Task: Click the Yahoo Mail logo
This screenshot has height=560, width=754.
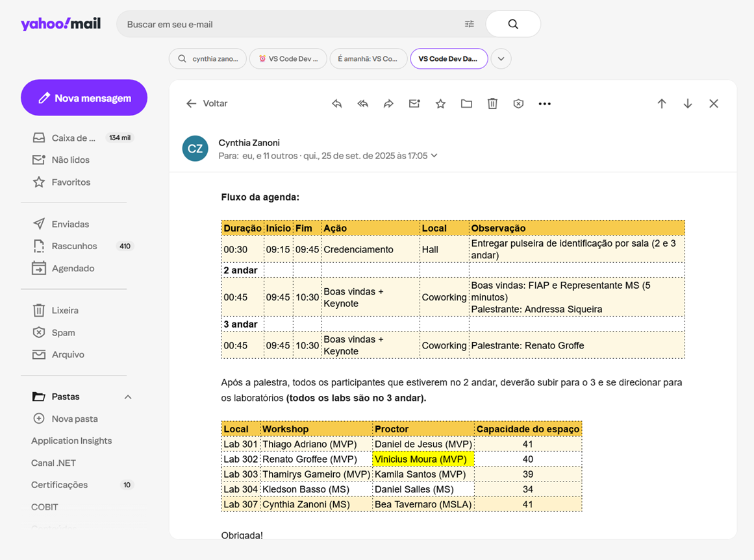Action: click(x=60, y=23)
